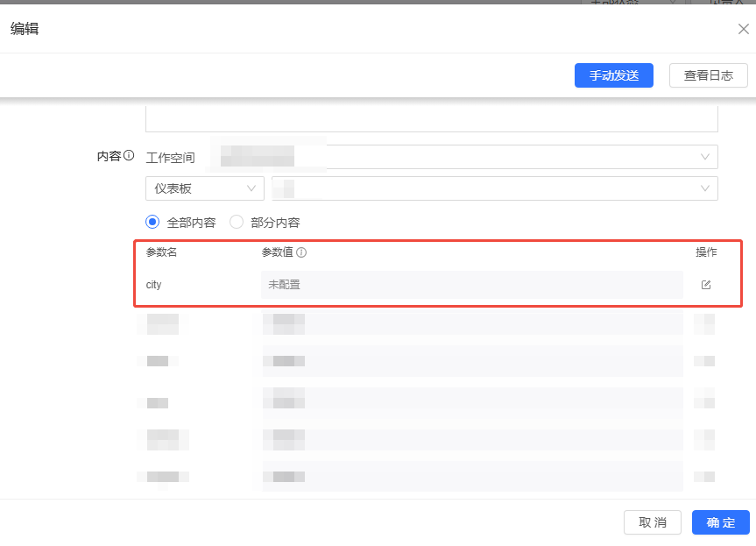Close the 编辑 dialog with the X
This screenshot has height=546, width=756.
(x=743, y=30)
